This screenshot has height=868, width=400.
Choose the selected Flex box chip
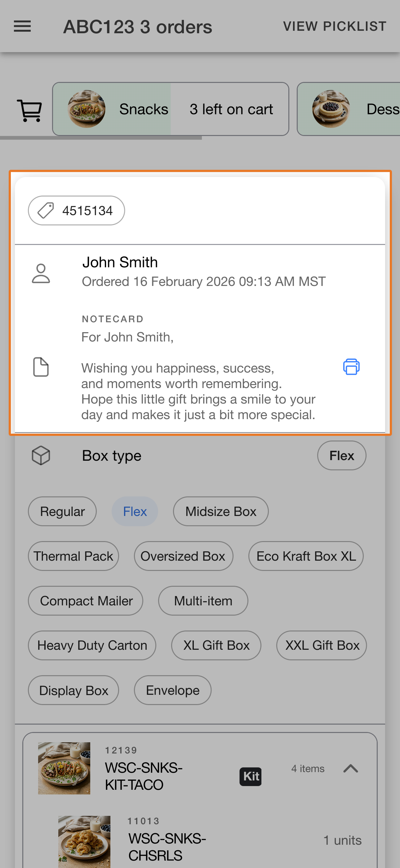135,512
